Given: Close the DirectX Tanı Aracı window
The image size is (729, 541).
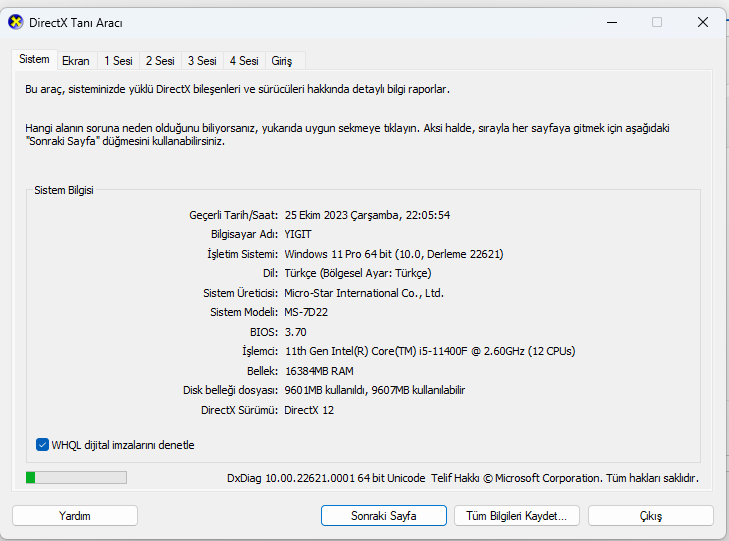Looking at the screenshot, I should click(x=702, y=22).
